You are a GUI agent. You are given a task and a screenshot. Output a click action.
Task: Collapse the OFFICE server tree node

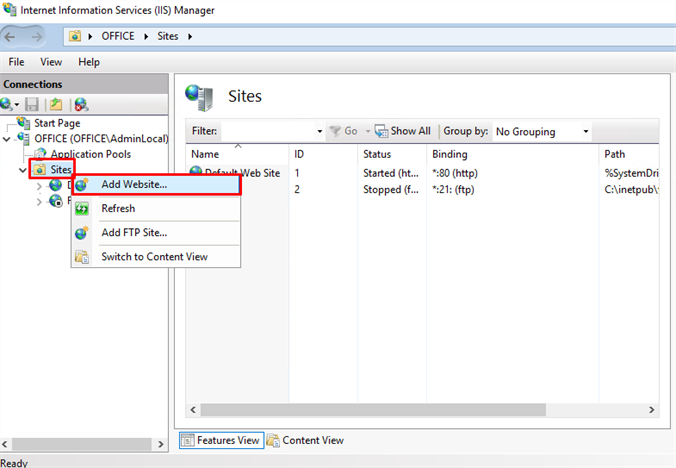(7, 139)
